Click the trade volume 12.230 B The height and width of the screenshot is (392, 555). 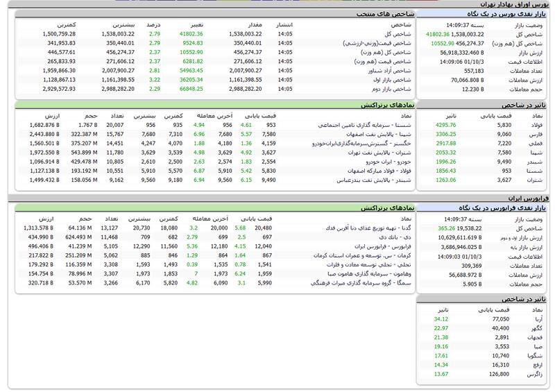click(473, 90)
